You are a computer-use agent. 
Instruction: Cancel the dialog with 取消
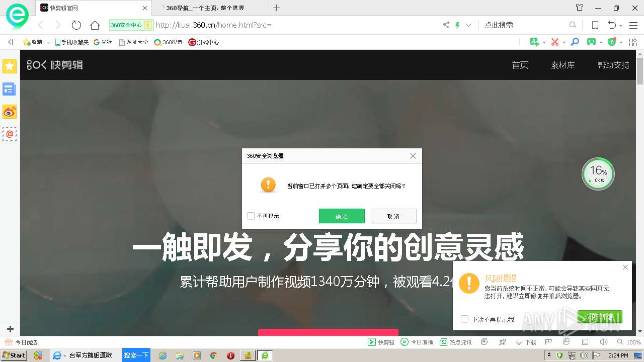coord(393,216)
